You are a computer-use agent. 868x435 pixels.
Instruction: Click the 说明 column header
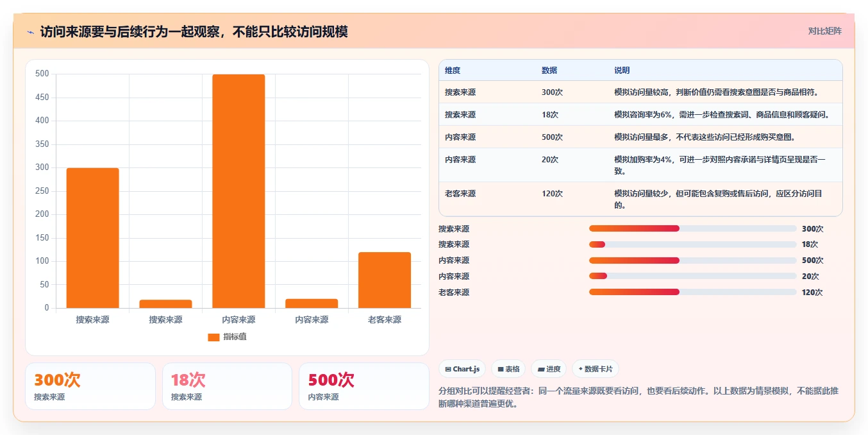[x=622, y=71]
